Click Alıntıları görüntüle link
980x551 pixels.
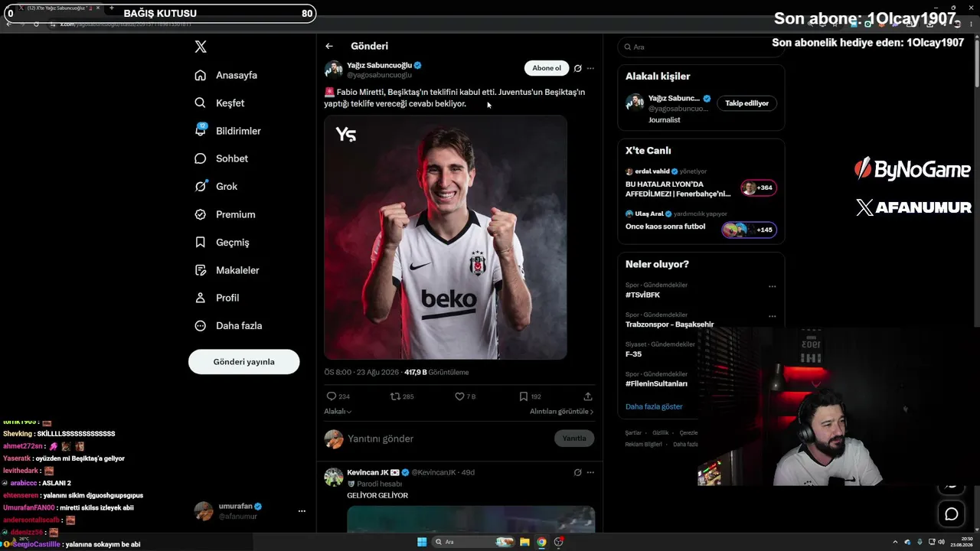(x=561, y=412)
